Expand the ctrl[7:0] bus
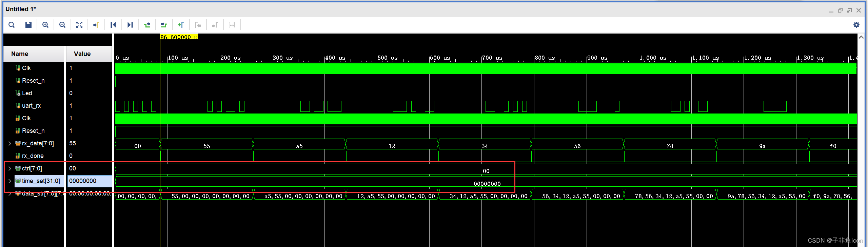868x247 pixels. (x=10, y=168)
